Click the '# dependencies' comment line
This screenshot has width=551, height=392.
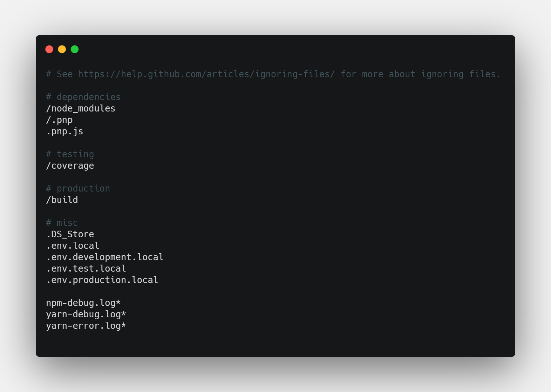click(83, 97)
